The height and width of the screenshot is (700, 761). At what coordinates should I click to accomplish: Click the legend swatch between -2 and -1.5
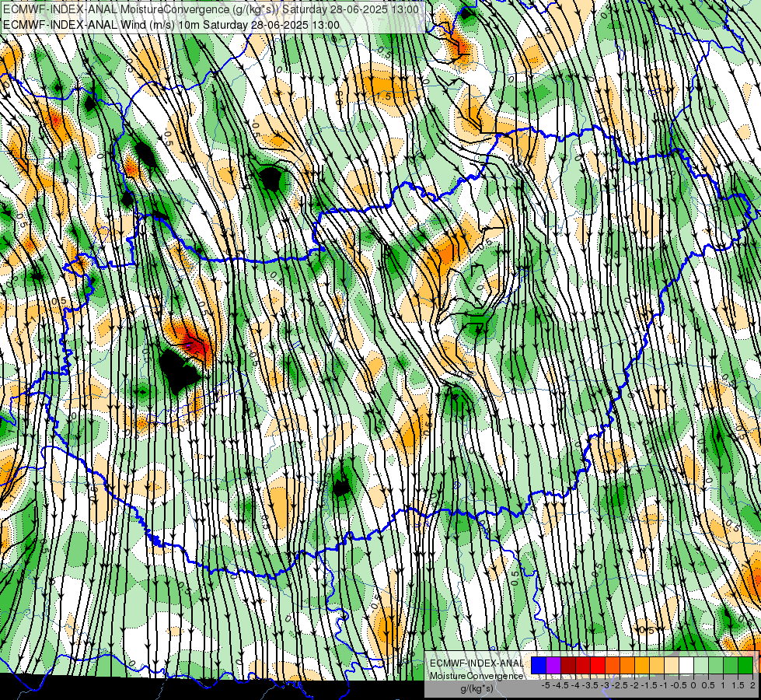tap(642, 665)
